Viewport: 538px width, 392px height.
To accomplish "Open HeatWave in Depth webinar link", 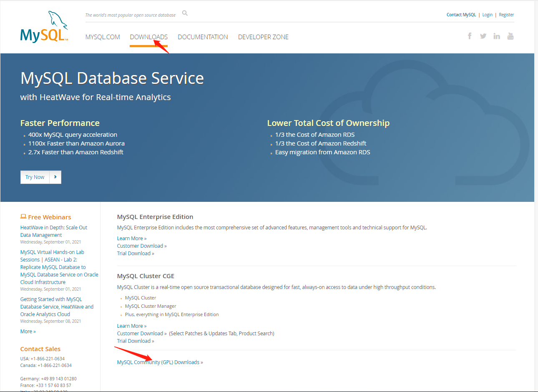I will [x=54, y=231].
